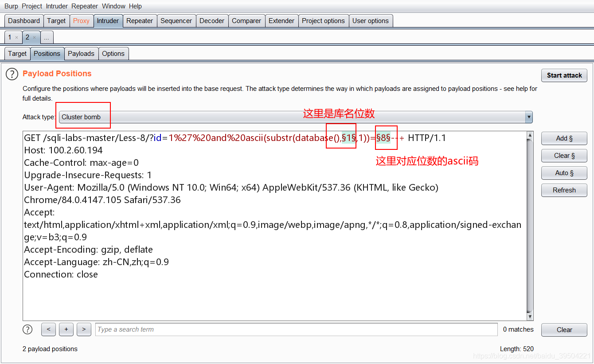Click the Upgrade-Insecure-Requests: 1 line
This screenshot has height=364, width=594.
[88, 175]
